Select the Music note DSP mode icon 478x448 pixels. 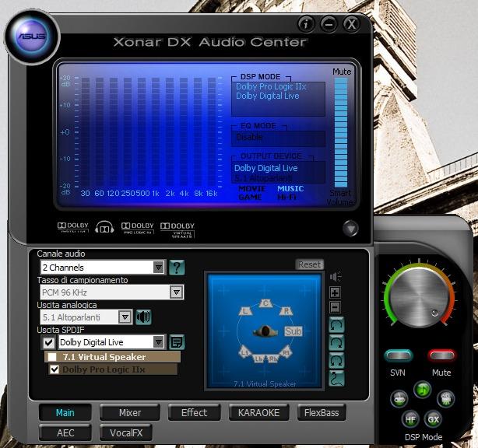tap(423, 389)
